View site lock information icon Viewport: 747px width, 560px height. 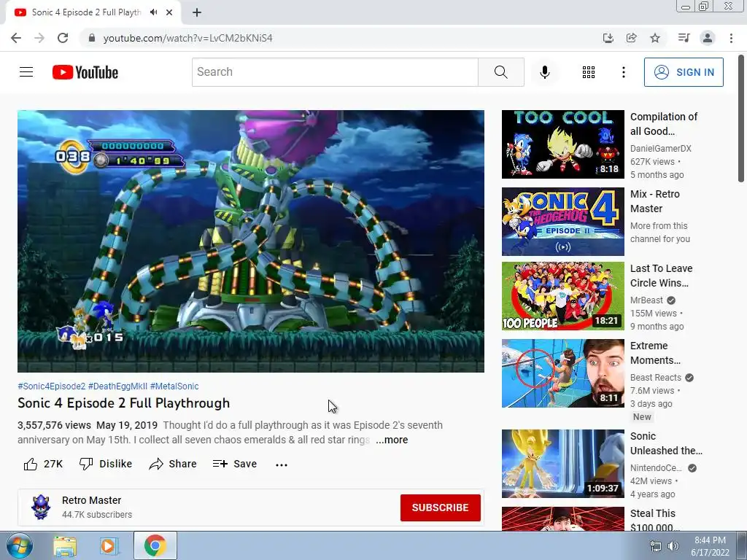tap(92, 38)
